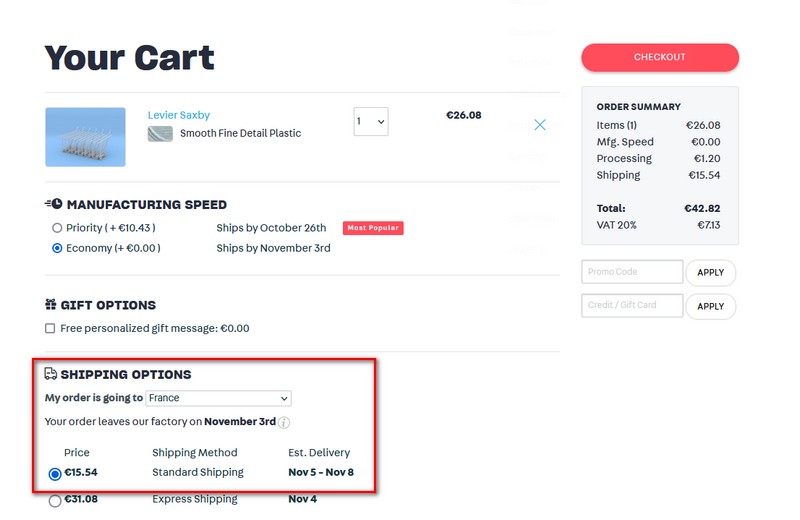
Task: Enable free personalized gift message checkbox
Action: click(50, 329)
